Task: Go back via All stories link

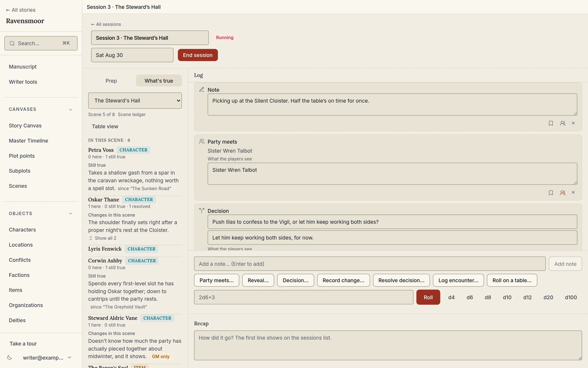Action: [21, 10]
